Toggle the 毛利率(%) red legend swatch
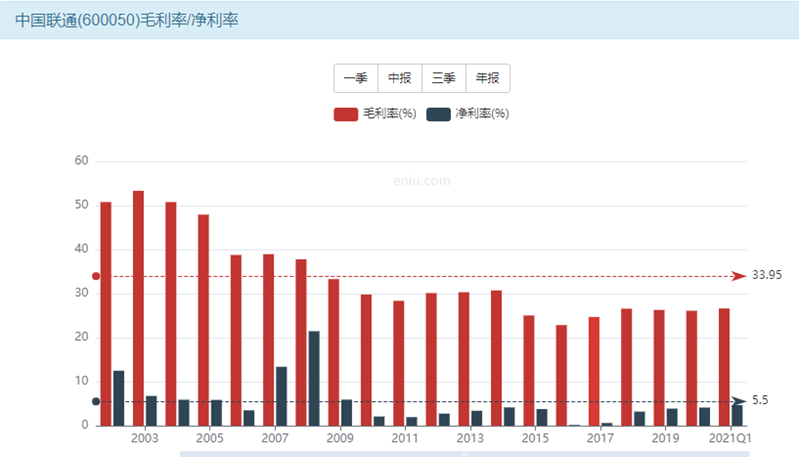 [x=345, y=114]
